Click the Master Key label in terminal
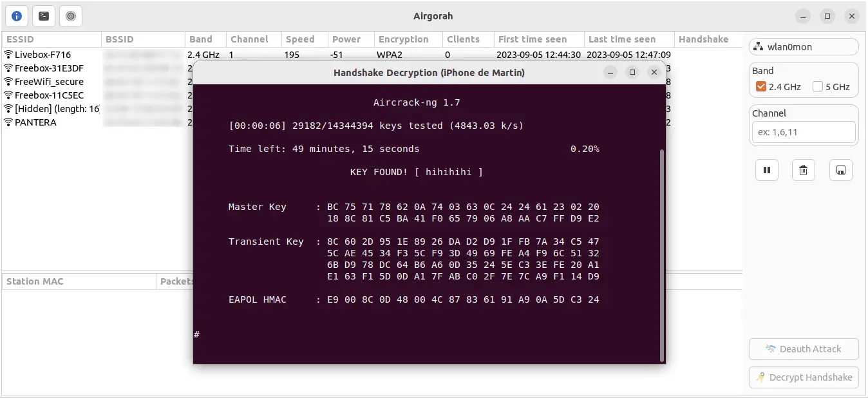 258,207
